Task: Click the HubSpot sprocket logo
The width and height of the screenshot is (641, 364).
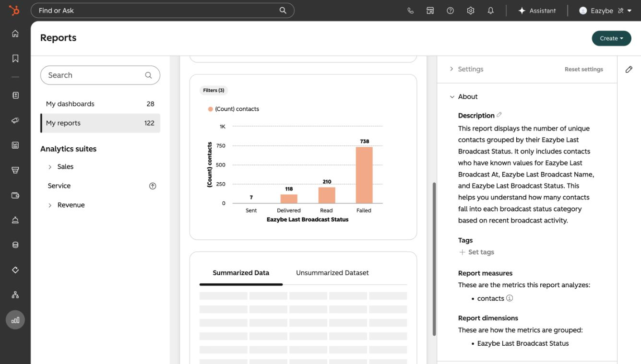Action: pos(14,10)
